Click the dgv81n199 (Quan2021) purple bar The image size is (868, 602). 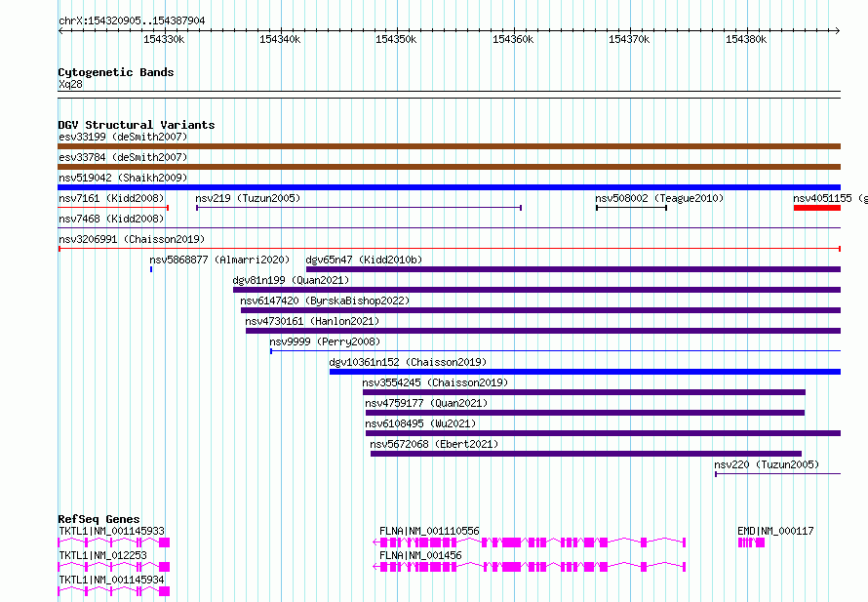point(536,290)
